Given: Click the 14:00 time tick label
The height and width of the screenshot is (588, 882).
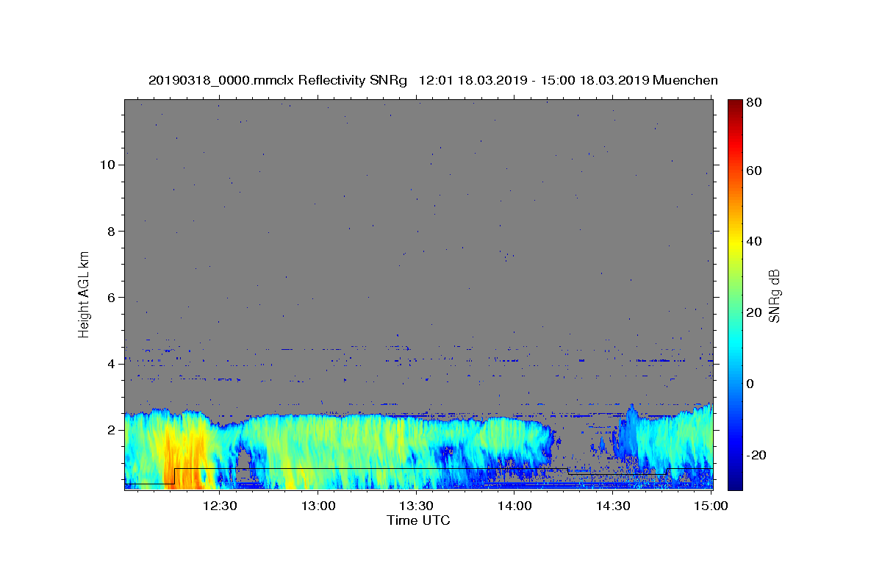Looking at the screenshot, I should [x=514, y=506].
